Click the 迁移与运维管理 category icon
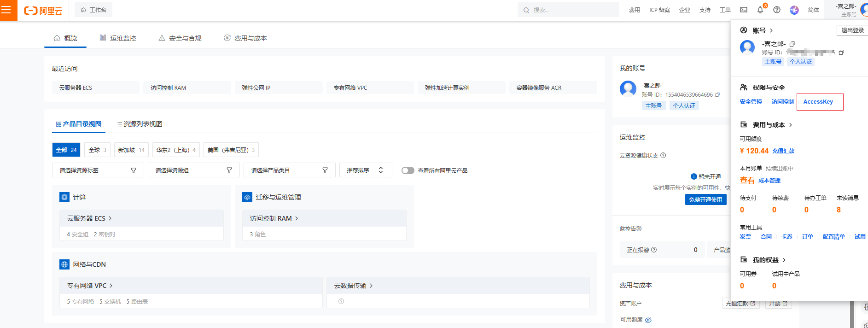Image resolution: width=868 pixels, height=328 pixels. [247, 197]
